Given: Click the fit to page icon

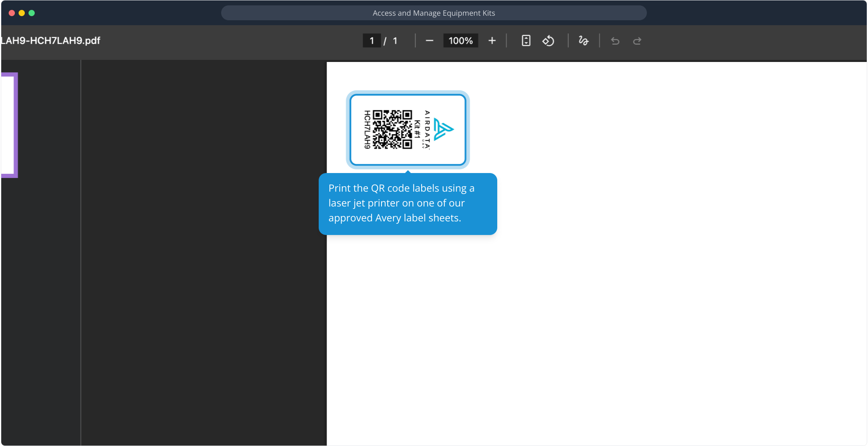Looking at the screenshot, I should click(x=526, y=40).
